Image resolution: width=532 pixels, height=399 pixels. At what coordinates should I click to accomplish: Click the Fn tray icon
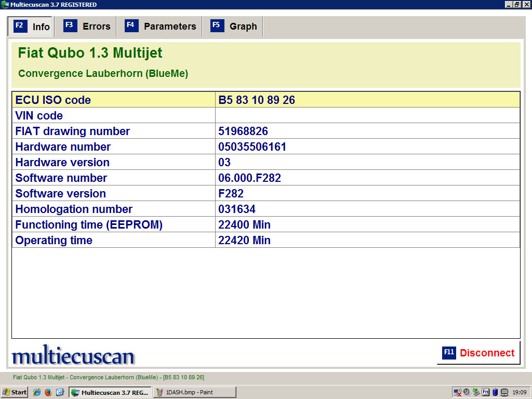[486, 392]
